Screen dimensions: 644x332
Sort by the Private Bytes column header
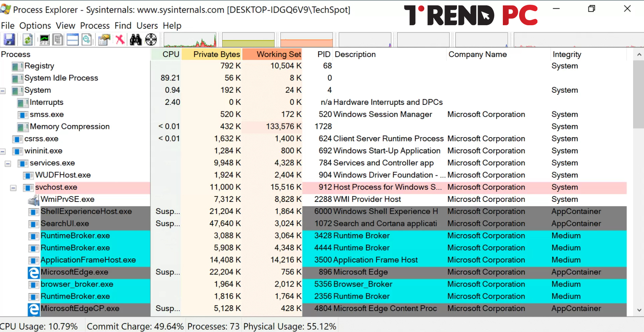click(212, 54)
